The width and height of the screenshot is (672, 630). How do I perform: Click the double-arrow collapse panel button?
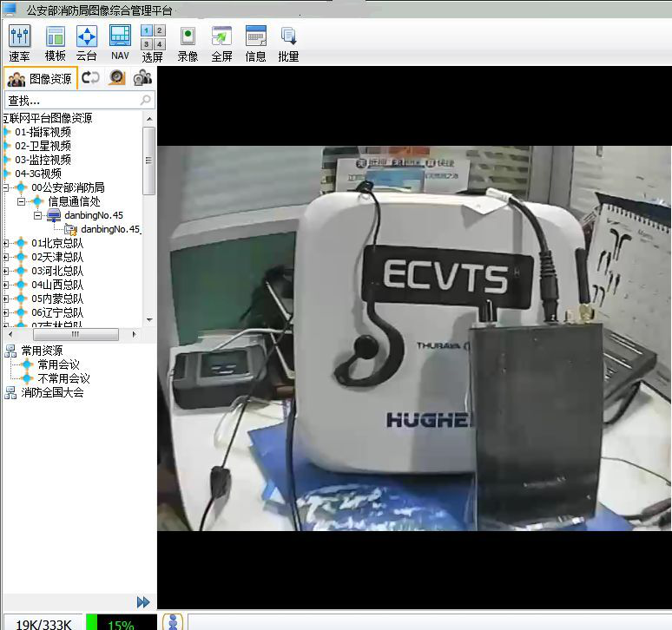(x=143, y=602)
